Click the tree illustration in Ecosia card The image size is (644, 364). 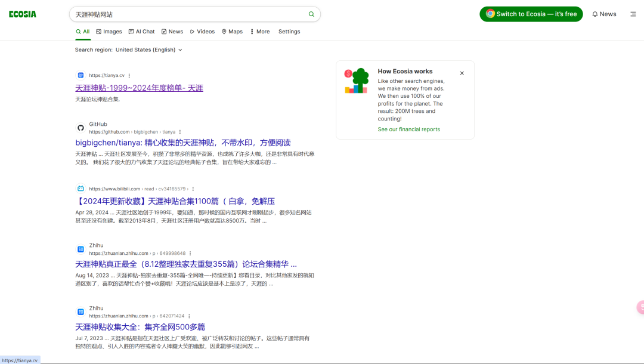[x=357, y=81]
